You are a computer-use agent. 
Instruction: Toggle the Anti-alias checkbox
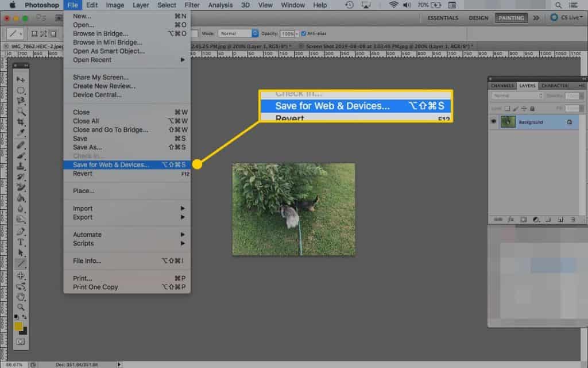pyautogui.click(x=303, y=33)
